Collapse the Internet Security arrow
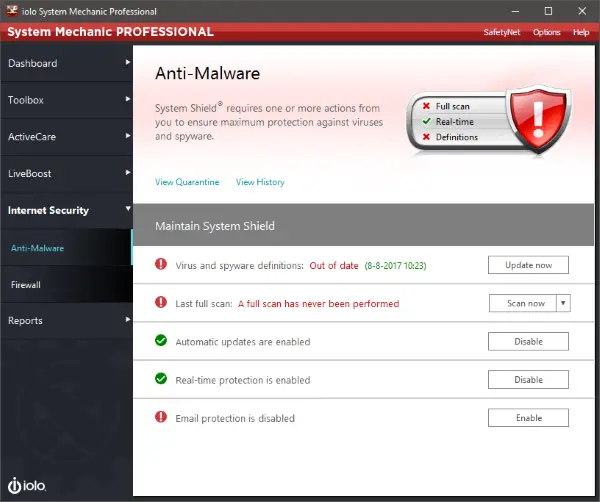 pyautogui.click(x=128, y=209)
